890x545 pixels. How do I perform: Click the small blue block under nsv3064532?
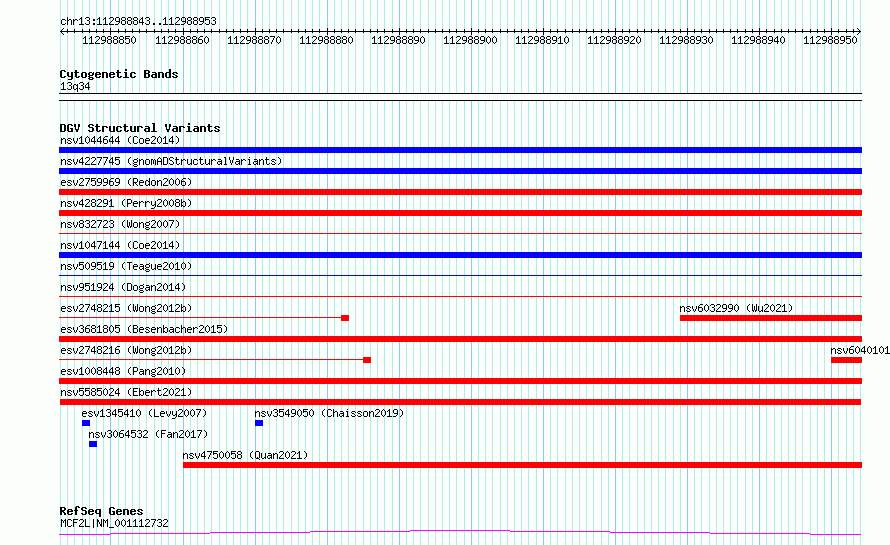pos(93,444)
